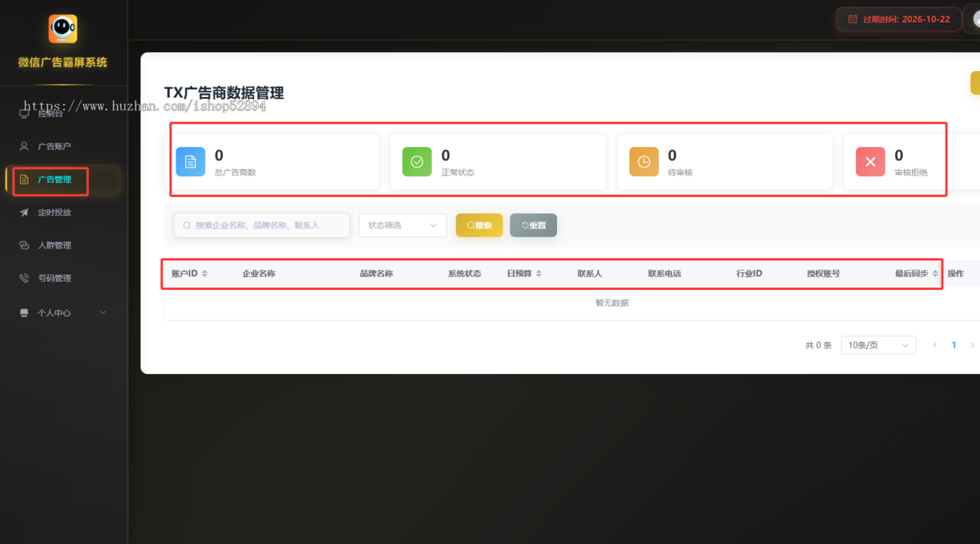Go to the next page arrow
This screenshot has height=544, width=980.
(972, 346)
